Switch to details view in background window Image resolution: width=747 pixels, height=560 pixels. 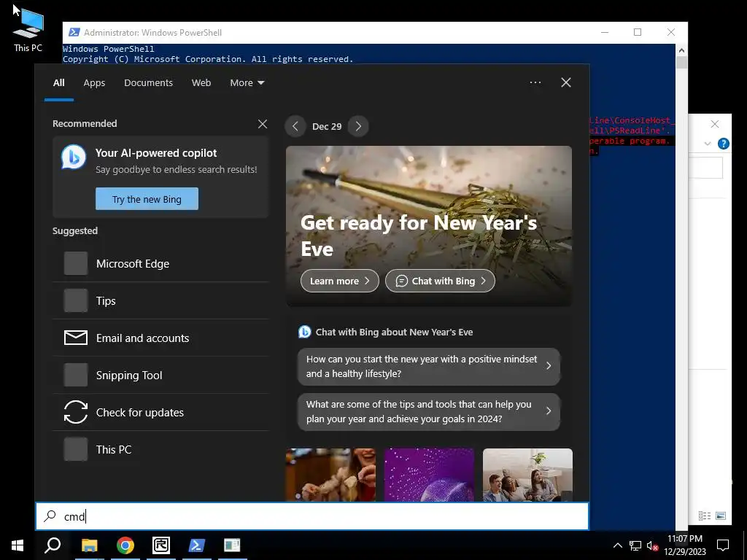705,516
